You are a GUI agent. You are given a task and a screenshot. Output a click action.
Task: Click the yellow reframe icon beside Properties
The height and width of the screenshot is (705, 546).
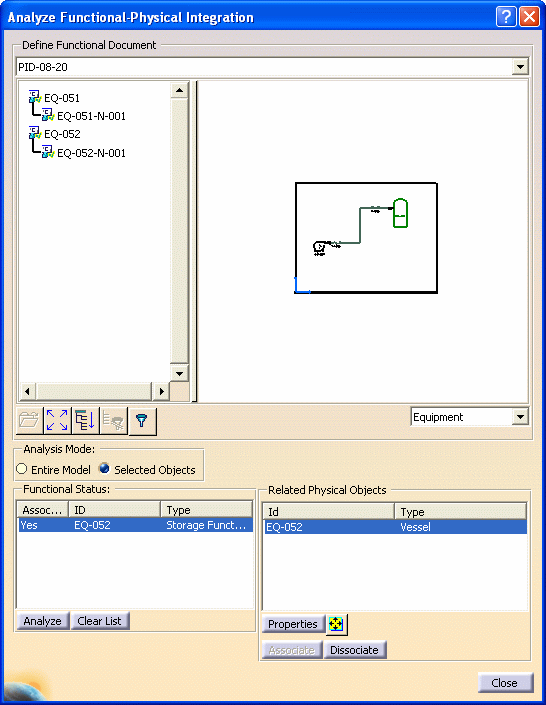336,624
